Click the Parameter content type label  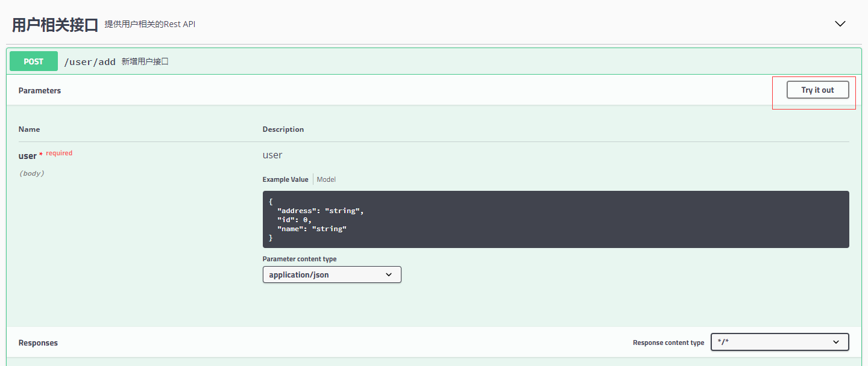(300, 259)
